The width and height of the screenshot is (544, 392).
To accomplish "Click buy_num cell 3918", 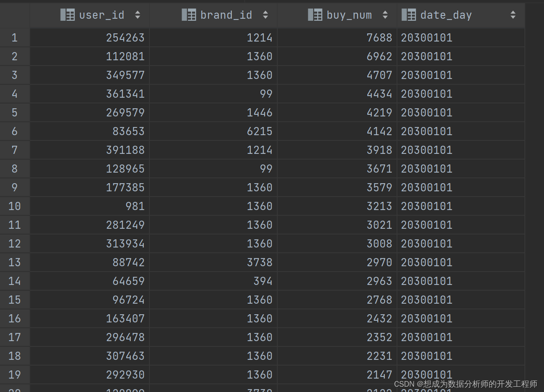I will tap(337, 150).
